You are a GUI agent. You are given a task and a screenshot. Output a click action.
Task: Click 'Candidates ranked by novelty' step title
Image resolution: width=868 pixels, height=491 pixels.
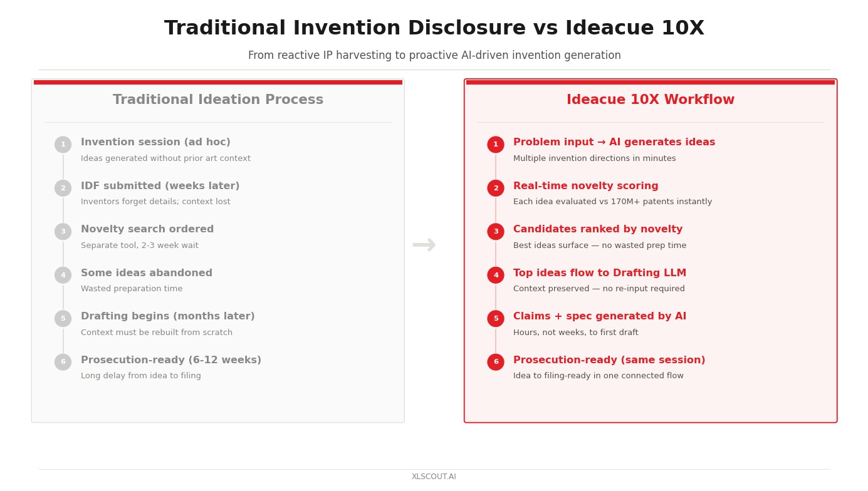click(598, 230)
